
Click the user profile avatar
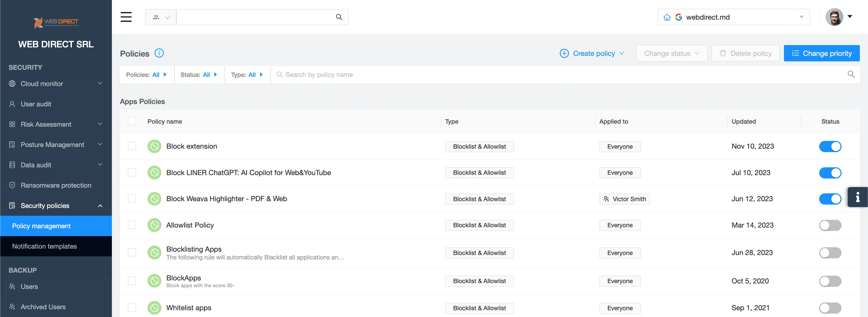tap(834, 17)
